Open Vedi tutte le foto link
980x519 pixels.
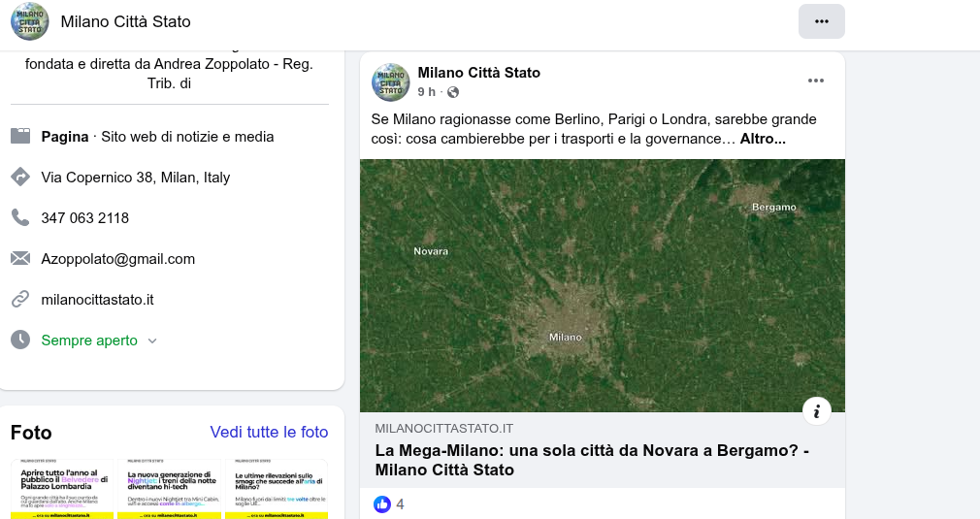click(x=269, y=432)
